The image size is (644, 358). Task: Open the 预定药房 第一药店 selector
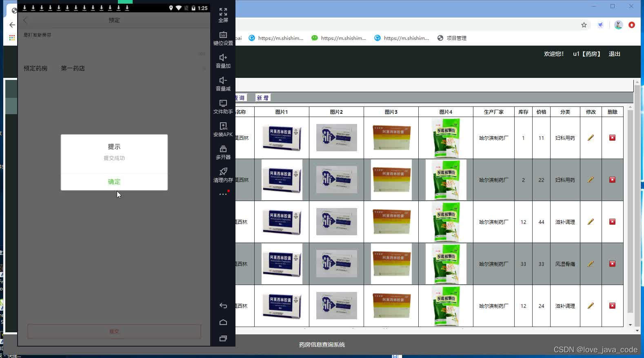[114, 69]
